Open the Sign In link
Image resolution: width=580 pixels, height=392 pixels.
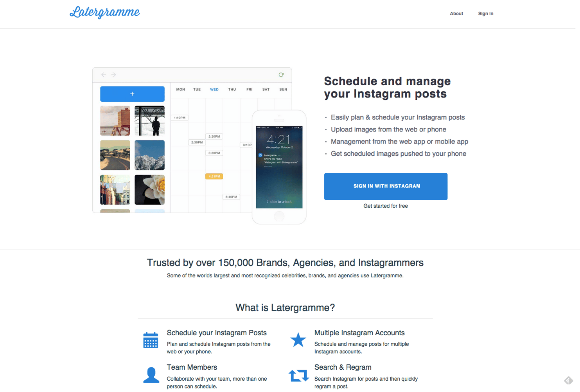tap(486, 14)
